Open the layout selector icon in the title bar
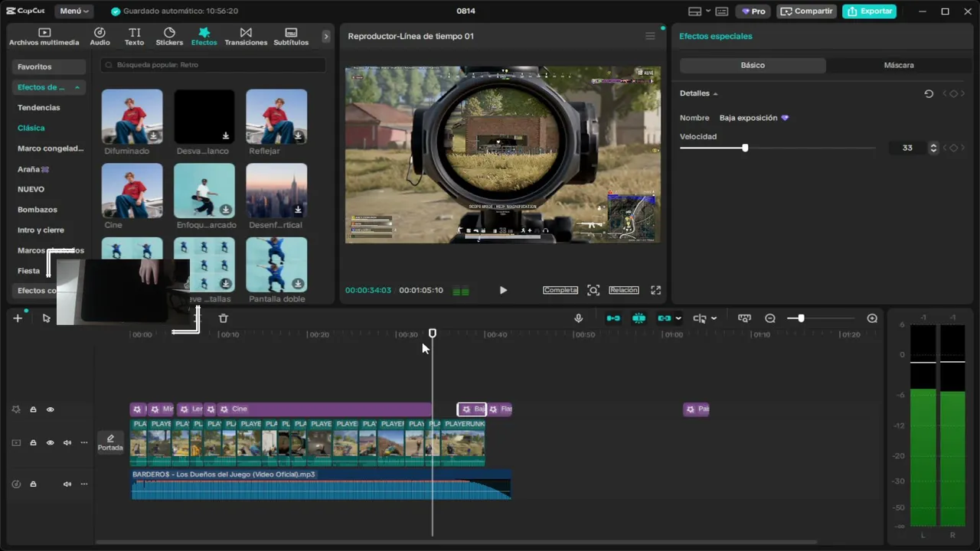Screen dimensions: 980x551 tap(694, 11)
